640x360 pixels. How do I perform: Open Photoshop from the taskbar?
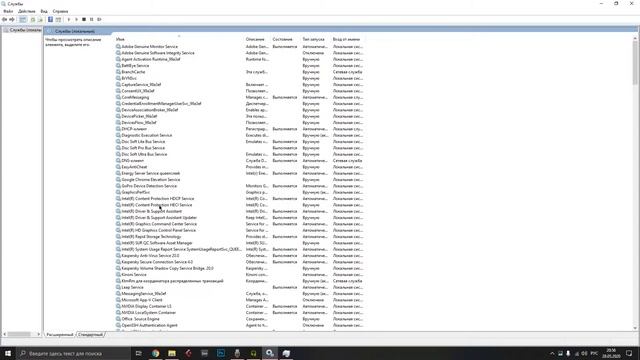click(x=221, y=353)
